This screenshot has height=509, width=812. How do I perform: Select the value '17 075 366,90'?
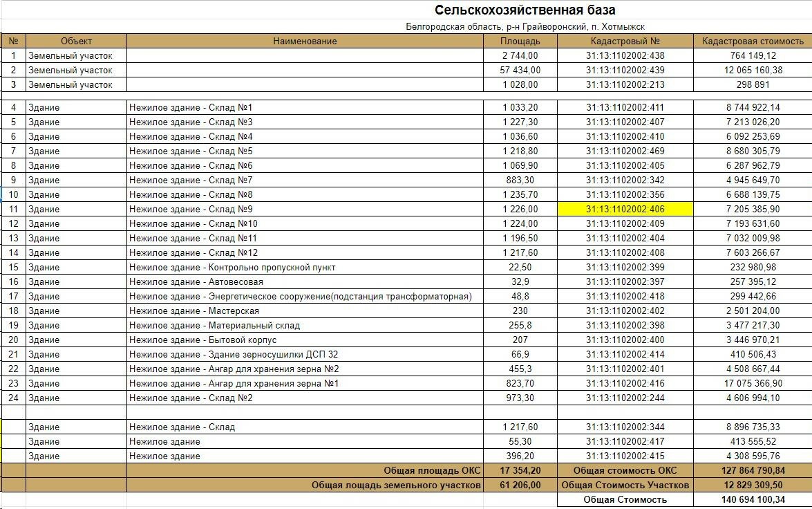(753, 383)
